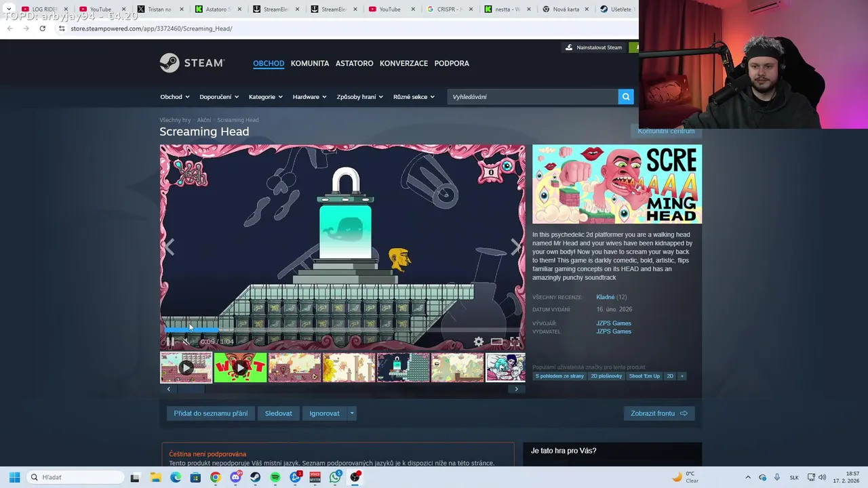868x488 pixels.
Task: Play the first trailer thumbnail
Action: 186,367
